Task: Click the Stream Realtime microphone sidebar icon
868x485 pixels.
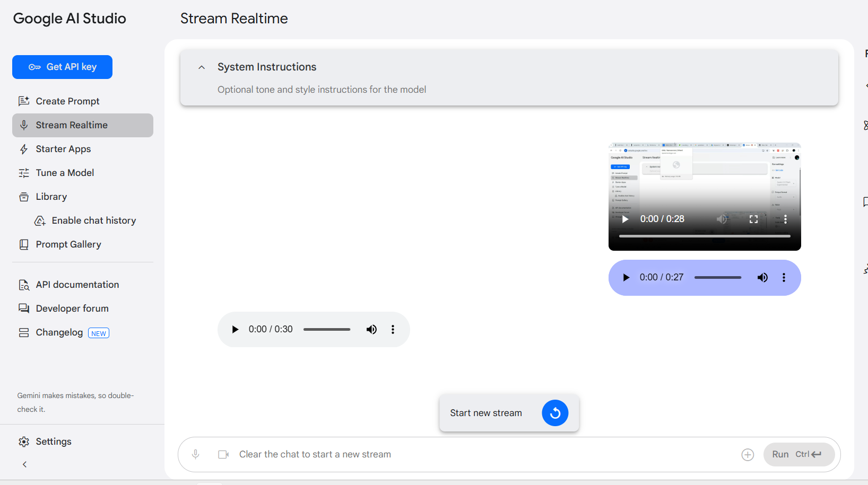Action: pyautogui.click(x=24, y=125)
